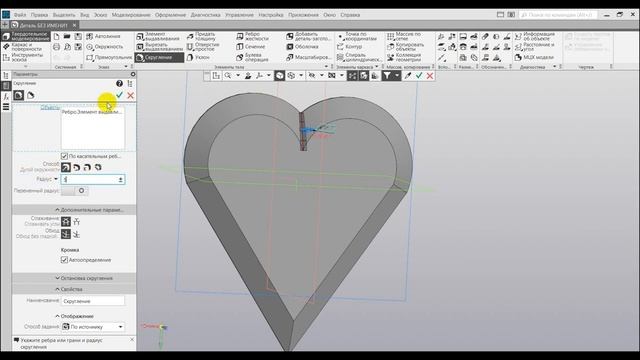Viewport: 640px width, 360px height.
Task: Toggle По касательным ребрам checkbox
Action: (64, 156)
